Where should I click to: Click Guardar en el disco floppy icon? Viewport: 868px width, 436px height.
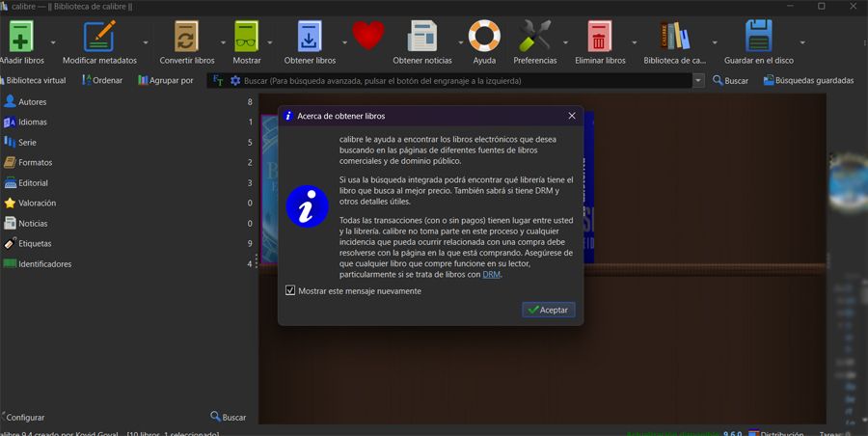758,36
